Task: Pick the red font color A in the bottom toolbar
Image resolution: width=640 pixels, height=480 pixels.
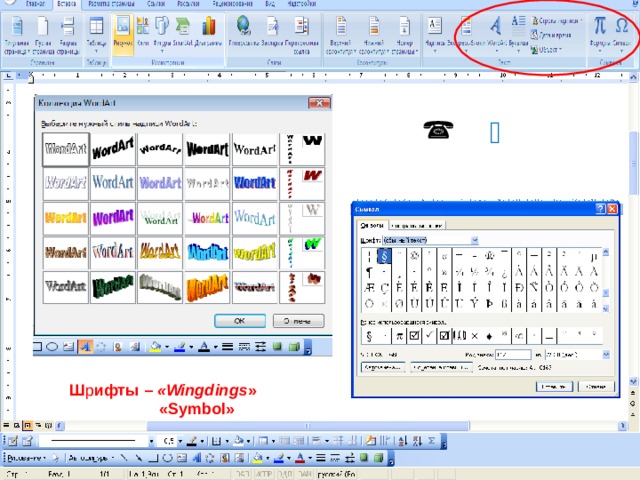Action: point(300,458)
